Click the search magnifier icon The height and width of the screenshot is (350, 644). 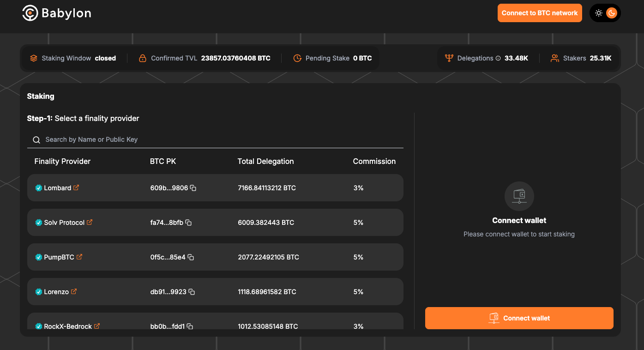(x=36, y=140)
